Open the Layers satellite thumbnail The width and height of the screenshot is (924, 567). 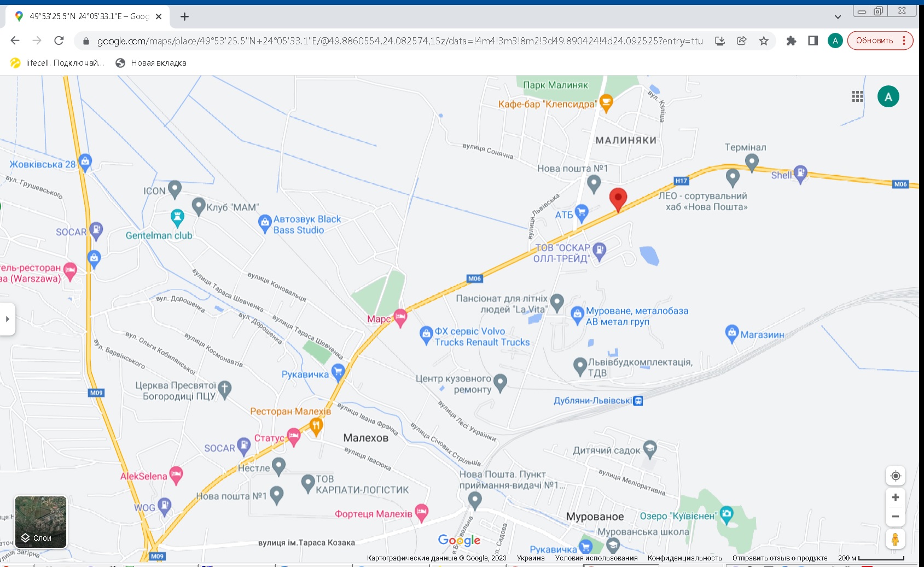point(40,522)
